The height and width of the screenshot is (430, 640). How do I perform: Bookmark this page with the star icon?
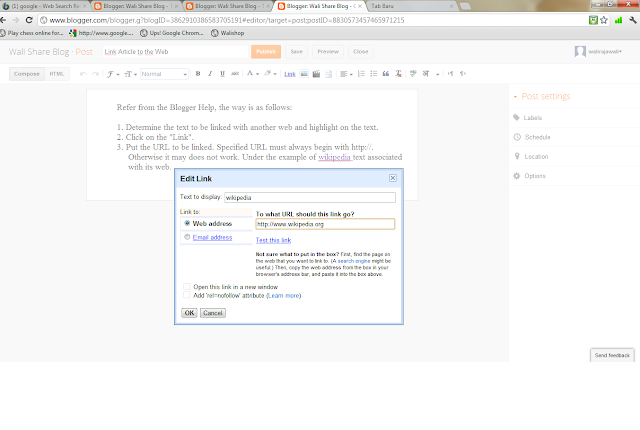(604, 20)
